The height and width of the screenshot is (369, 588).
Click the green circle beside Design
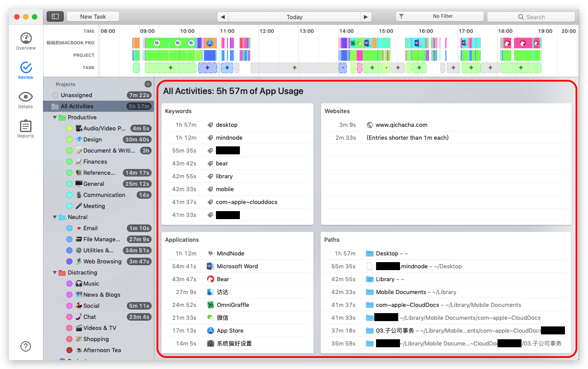pos(69,140)
